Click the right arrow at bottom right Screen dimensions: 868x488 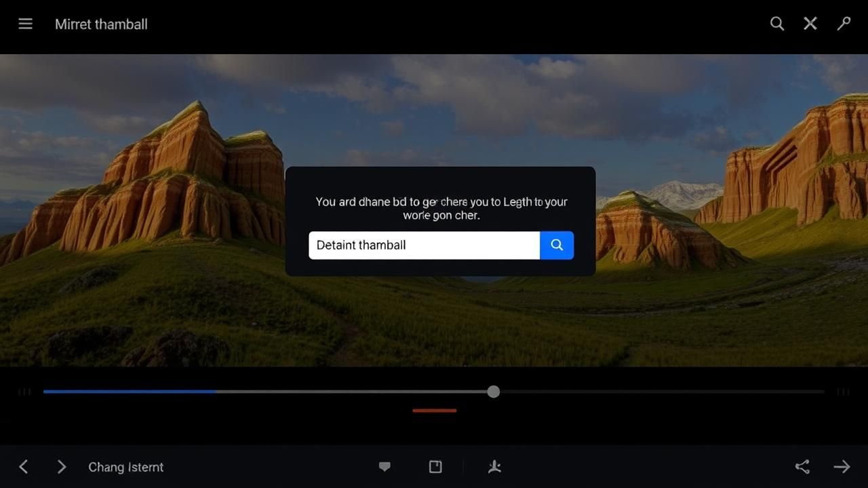click(842, 467)
